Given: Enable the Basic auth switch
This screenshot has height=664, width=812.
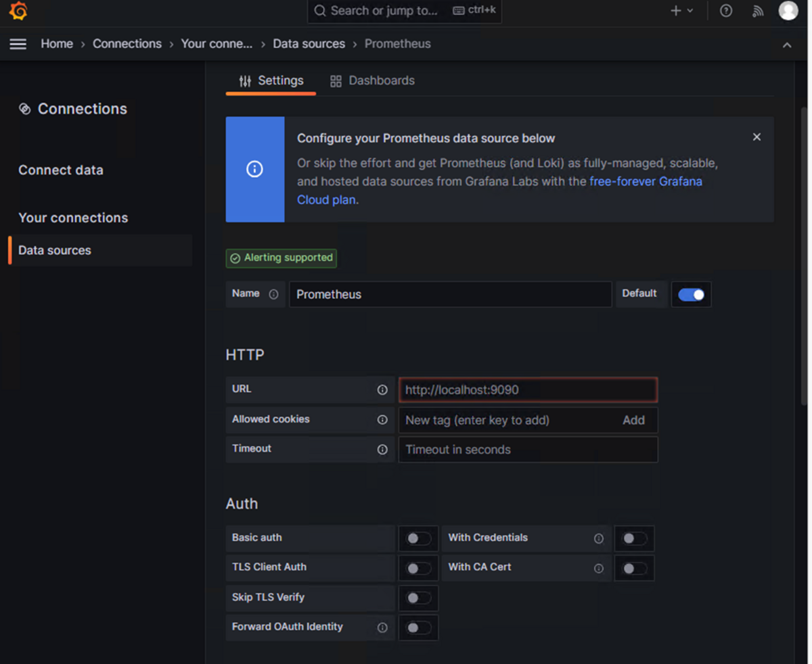Looking at the screenshot, I should click(x=418, y=539).
